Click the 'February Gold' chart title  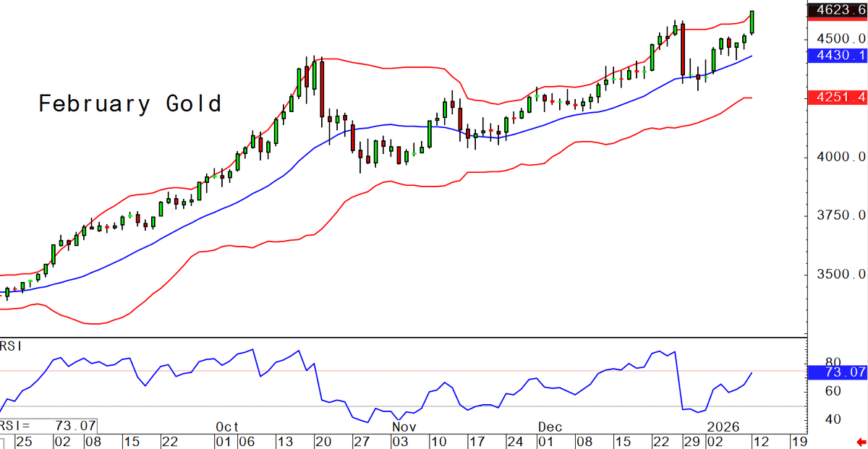[129, 104]
